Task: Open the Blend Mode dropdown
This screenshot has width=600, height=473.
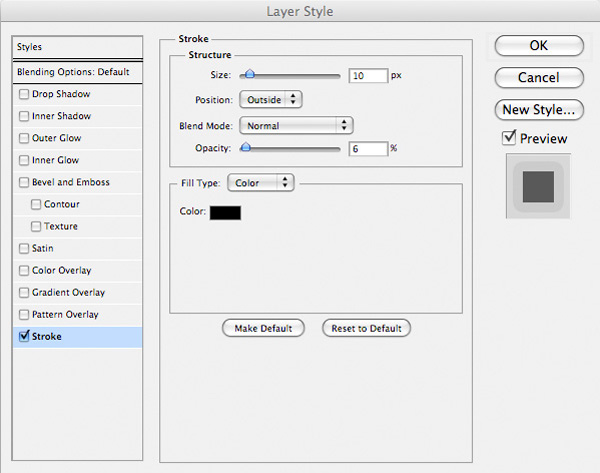Action: click(x=296, y=126)
